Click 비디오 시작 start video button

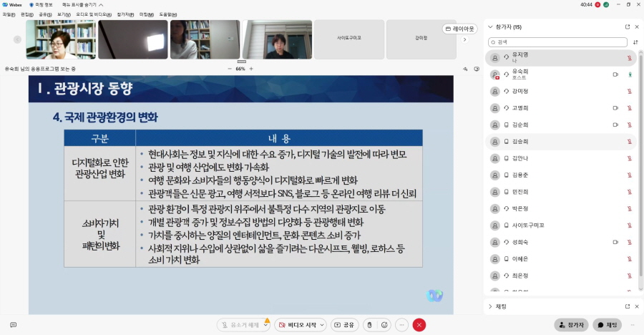pyautogui.click(x=298, y=325)
